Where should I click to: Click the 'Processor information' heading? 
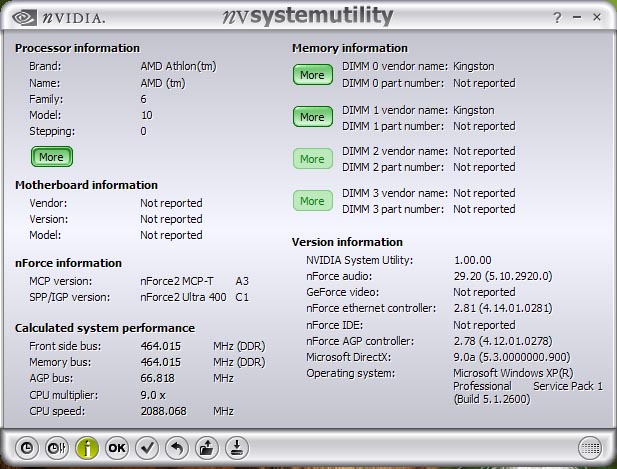pos(77,48)
